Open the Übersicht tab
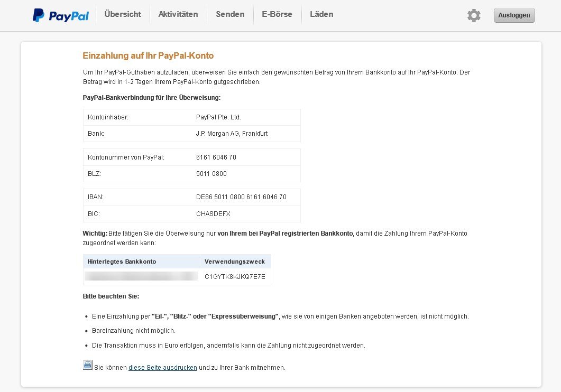The image size is (561, 392). tap(123, 14)
